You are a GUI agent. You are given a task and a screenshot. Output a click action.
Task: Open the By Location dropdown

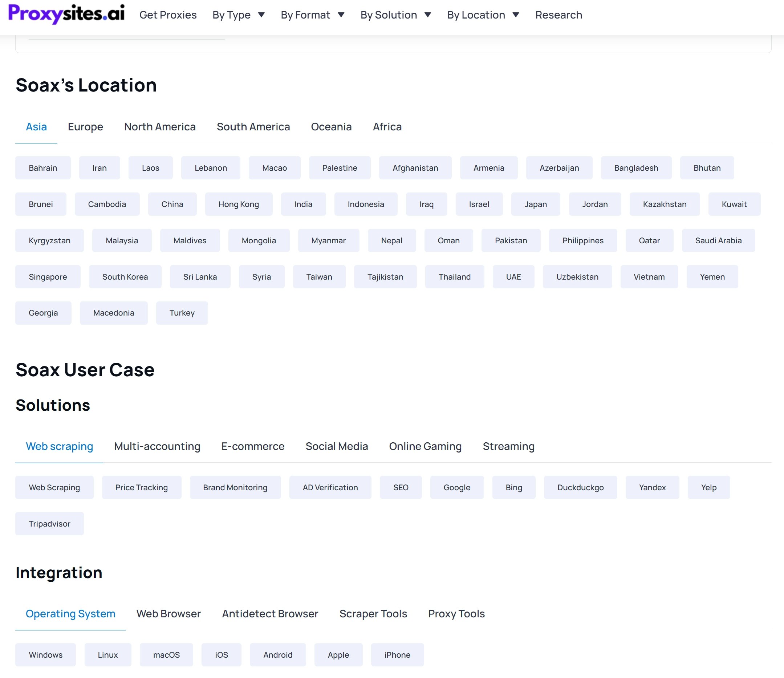pyautogui.click(x=483, y=15)
